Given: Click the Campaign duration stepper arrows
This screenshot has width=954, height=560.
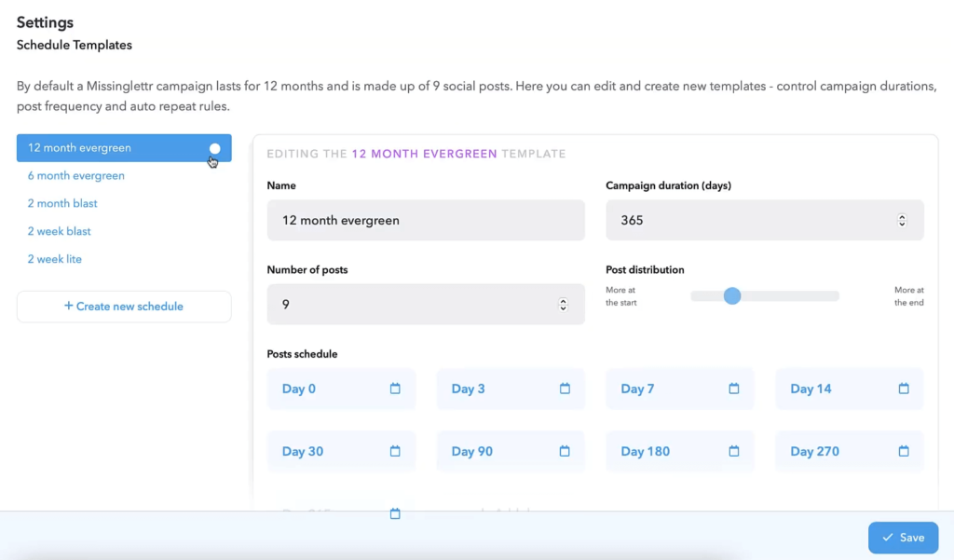Looking at the screenshot, I should (902, 221).
